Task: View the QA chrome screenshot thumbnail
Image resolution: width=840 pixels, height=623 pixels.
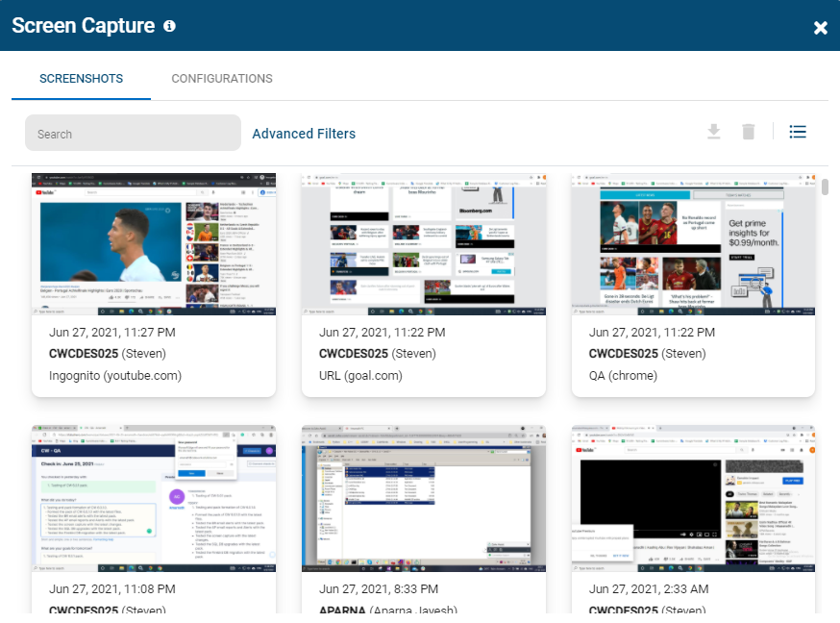Action: click(694, 243)
